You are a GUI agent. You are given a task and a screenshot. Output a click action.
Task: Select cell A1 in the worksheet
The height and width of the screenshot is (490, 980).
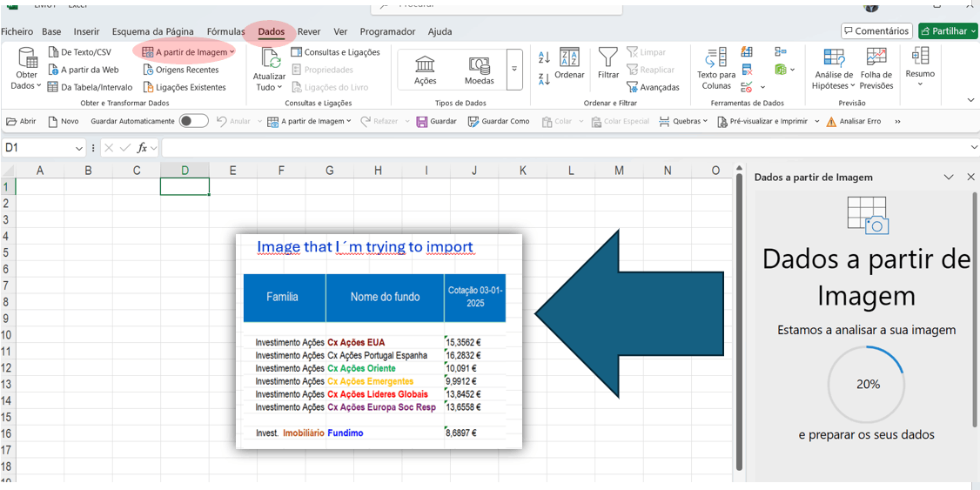tap(40, 186)
